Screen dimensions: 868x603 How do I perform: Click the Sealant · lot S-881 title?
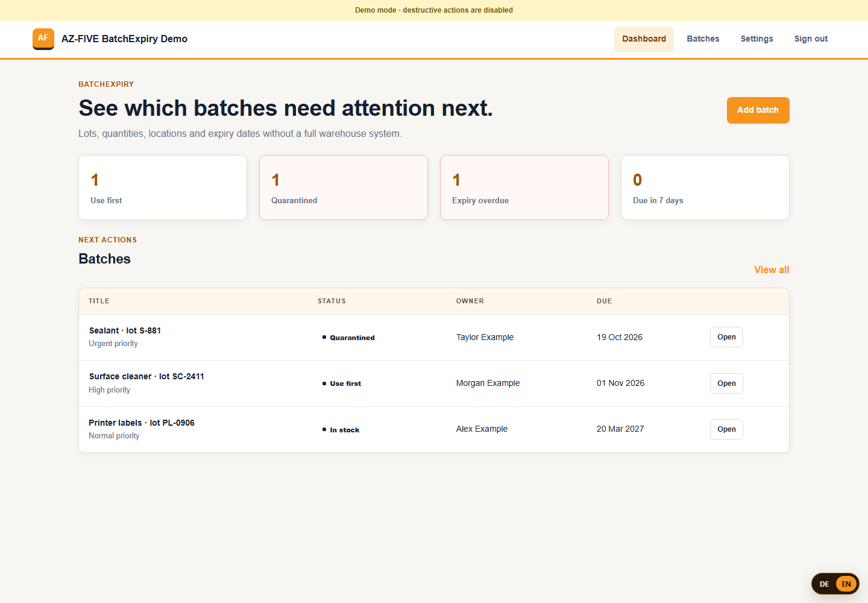click(125, 330)
